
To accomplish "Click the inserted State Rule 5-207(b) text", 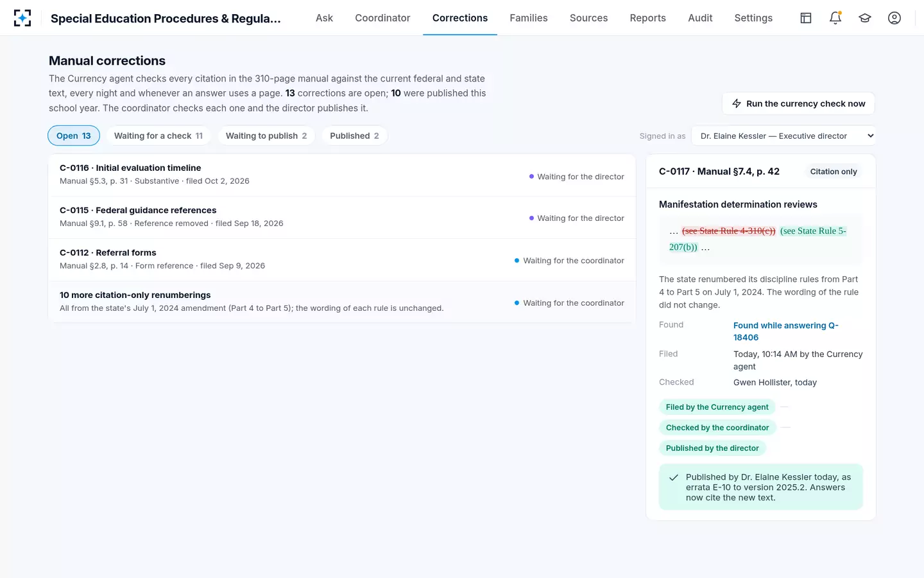I will [x=758, y=239].
